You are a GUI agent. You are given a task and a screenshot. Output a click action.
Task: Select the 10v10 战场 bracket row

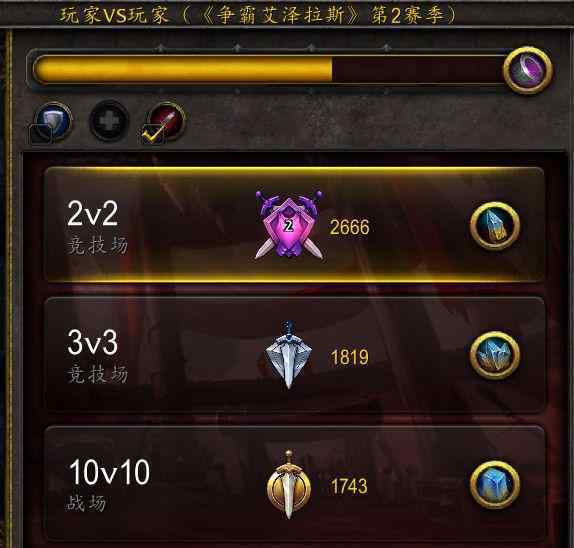click(295, 484)
